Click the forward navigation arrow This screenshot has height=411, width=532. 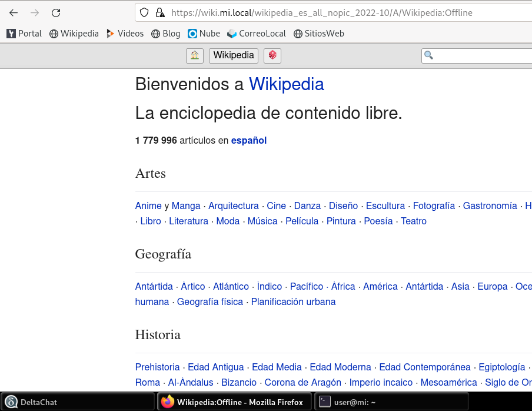[35, 13]
